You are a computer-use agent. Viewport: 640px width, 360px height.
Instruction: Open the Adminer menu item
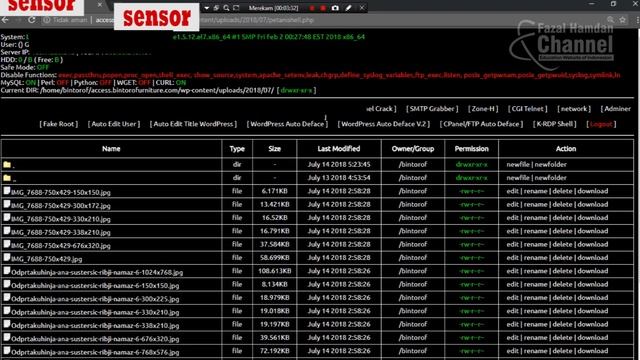tap(616, 109)
